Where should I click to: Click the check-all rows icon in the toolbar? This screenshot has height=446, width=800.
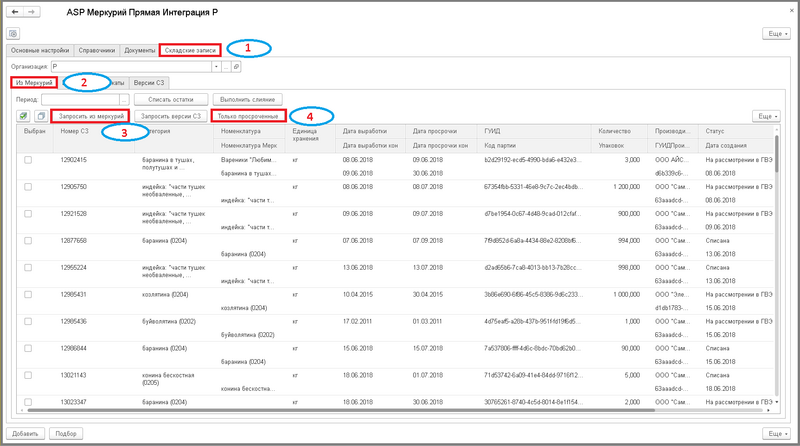click(23, 116)
